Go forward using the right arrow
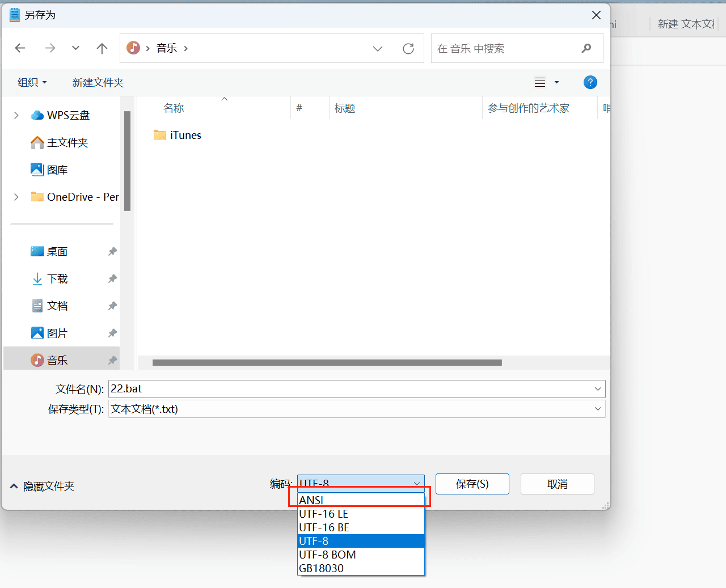 [x=50, y=48]
